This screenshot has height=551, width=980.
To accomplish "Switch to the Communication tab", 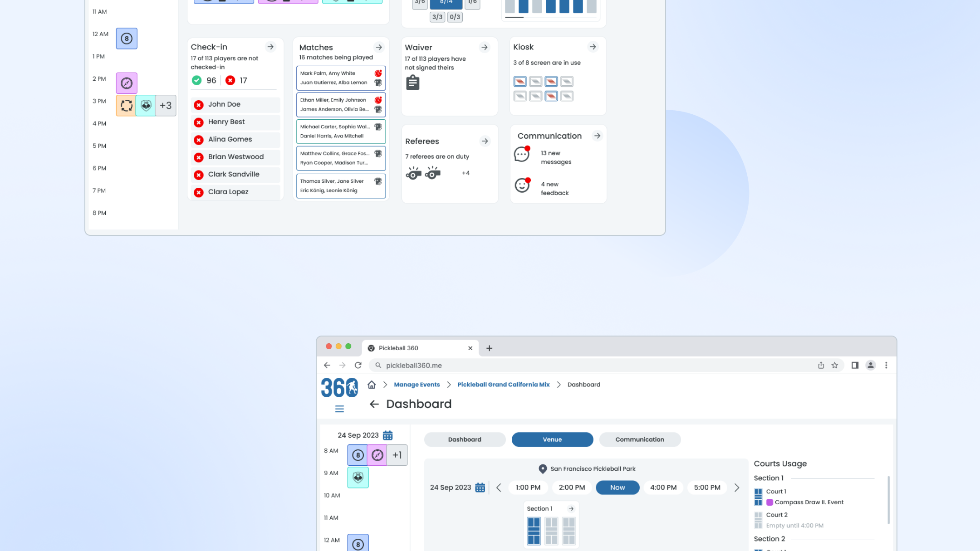I will [639, 439].
